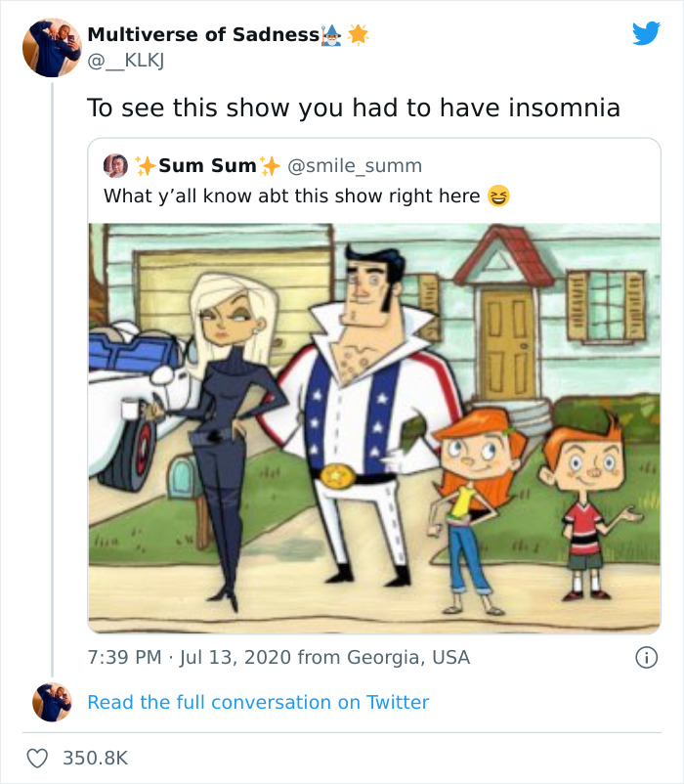Select the tweet text about insomnia
The width and height of the screenshot is (684, 784).
(357, 108)
